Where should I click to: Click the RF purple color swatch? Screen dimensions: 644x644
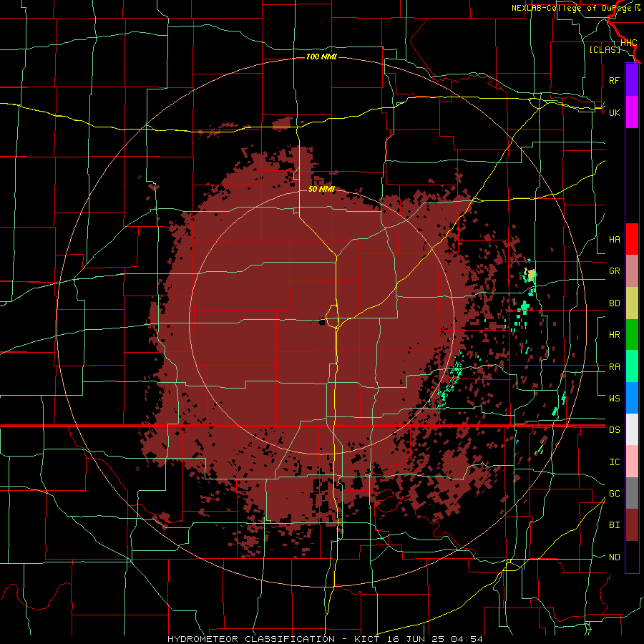click(x=632, y=80)
